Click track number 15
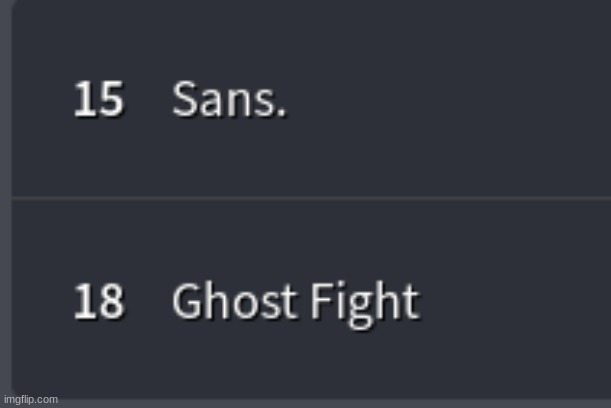Viewport: 611px width, 408px height. tap(99, 99)
